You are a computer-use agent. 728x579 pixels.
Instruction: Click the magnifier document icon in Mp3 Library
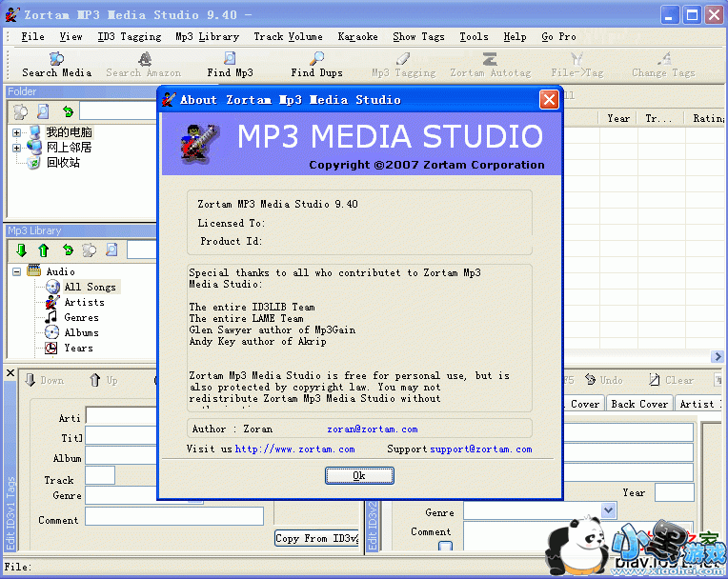[x=111, y=250]
